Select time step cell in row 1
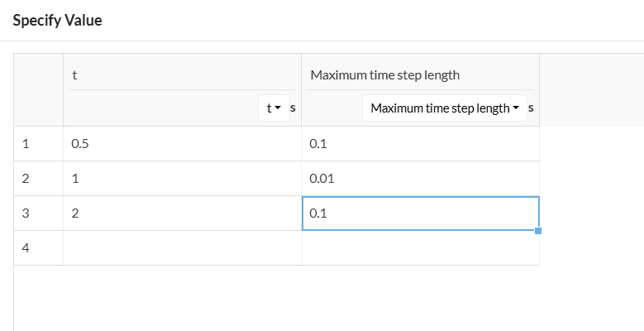The width and height of the screenshot is (644, 331). 420,144
